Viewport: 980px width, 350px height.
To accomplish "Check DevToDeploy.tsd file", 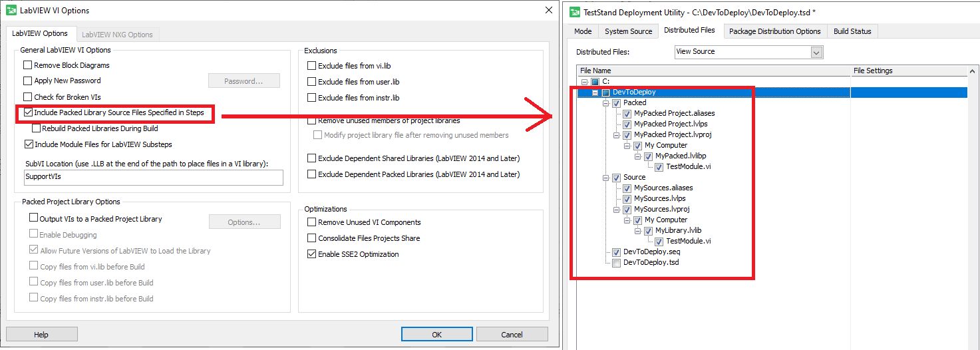I will pos(616,263).
